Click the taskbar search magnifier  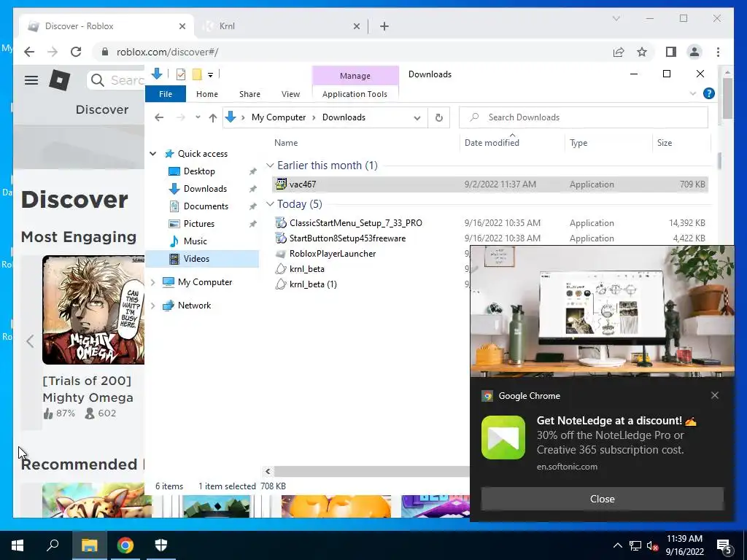(53, 545)
